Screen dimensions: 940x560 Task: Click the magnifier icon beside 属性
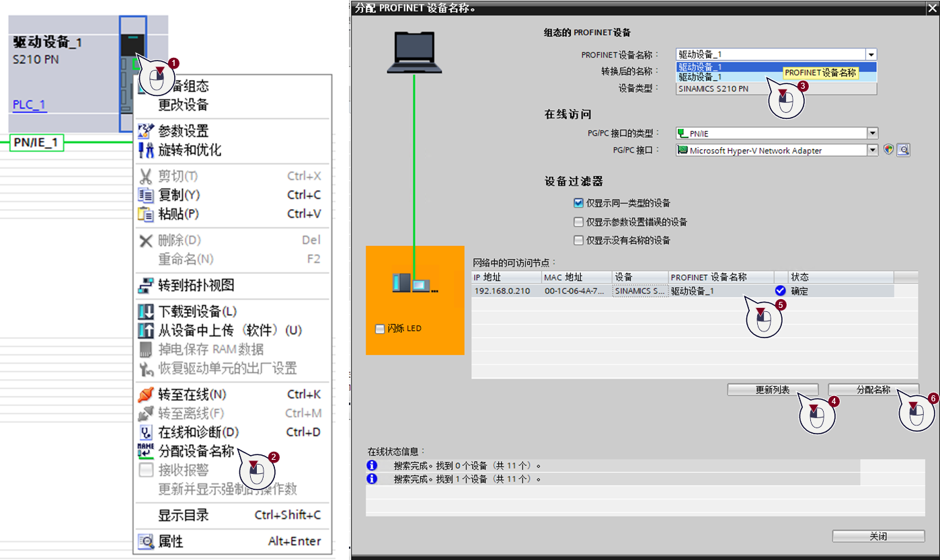[x=146, y=541]
